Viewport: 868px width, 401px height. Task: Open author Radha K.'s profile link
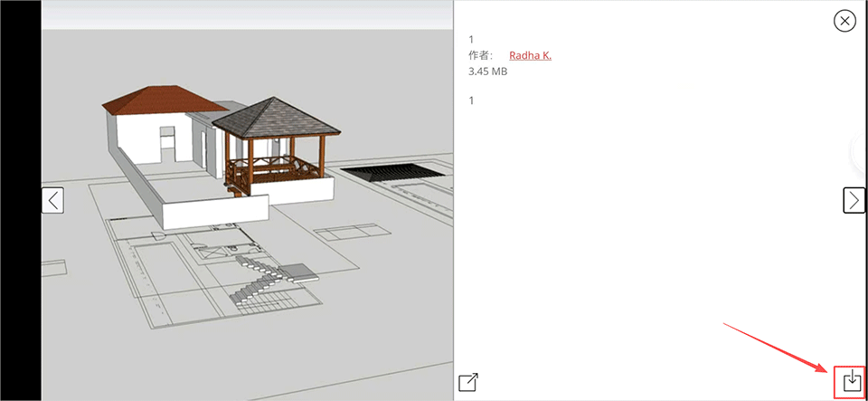pos(530,55)
